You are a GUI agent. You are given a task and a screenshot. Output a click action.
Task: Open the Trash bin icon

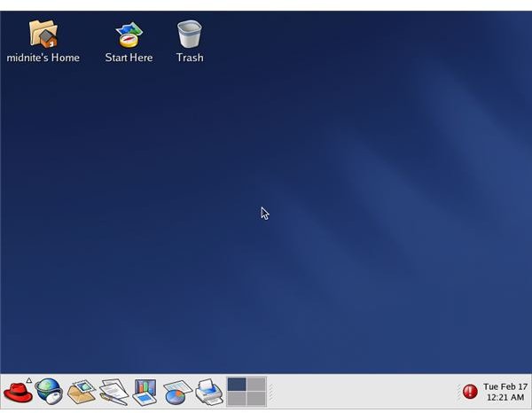[190, 34]
